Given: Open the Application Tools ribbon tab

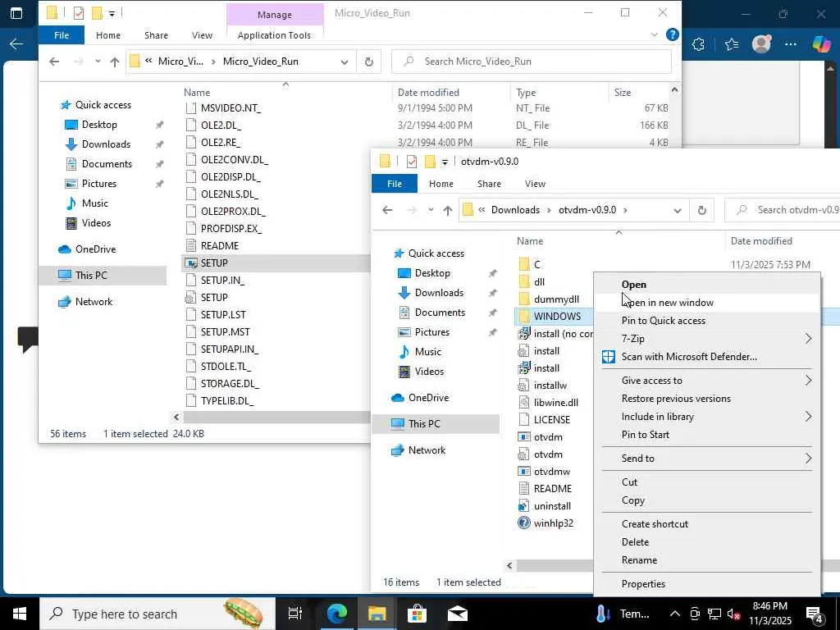Looking at the screenshot, I should pos(274,35).
